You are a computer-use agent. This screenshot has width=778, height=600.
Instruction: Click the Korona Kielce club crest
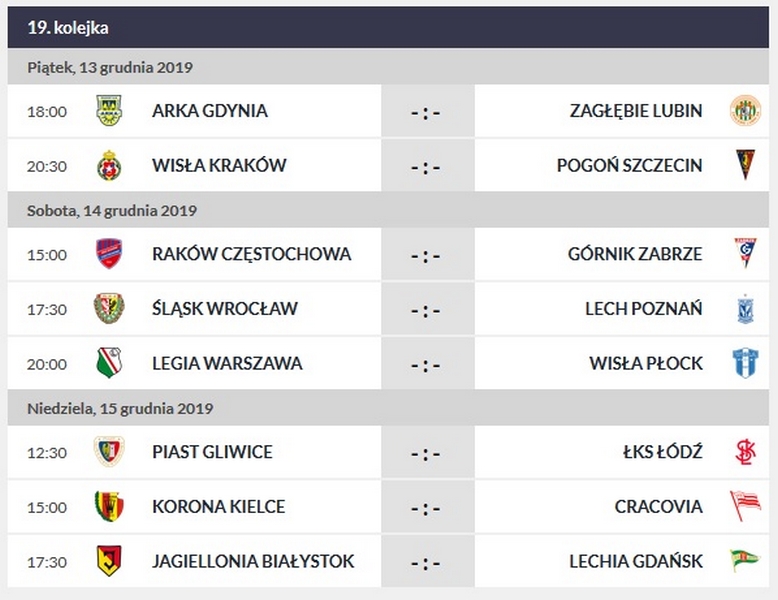tap(109, 507)
